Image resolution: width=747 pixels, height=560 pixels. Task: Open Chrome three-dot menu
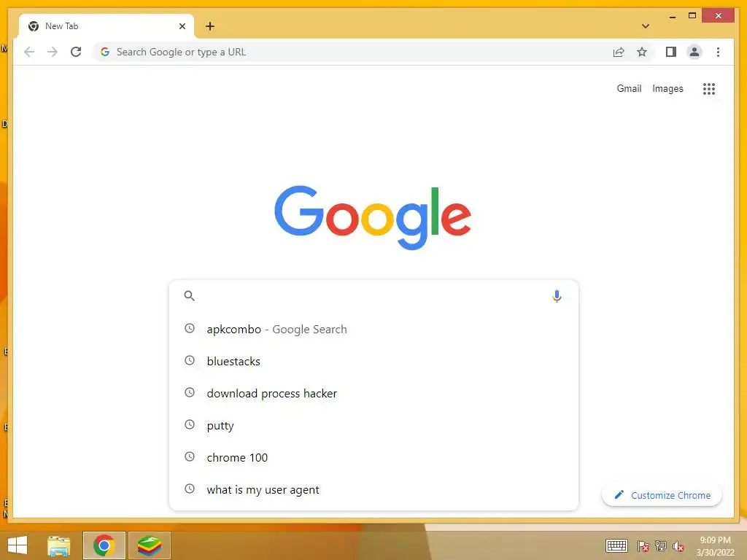718,52
